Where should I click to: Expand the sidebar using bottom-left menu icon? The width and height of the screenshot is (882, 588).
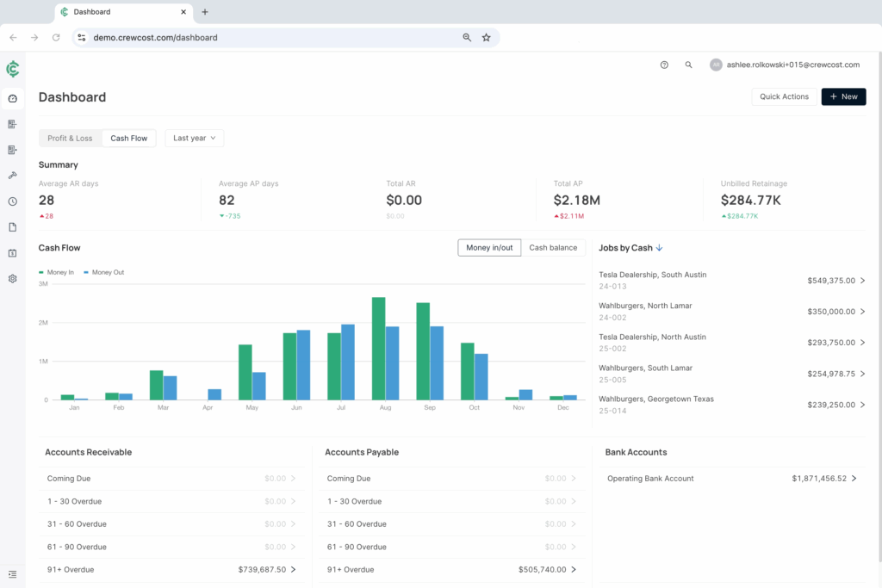pos(12,574)
